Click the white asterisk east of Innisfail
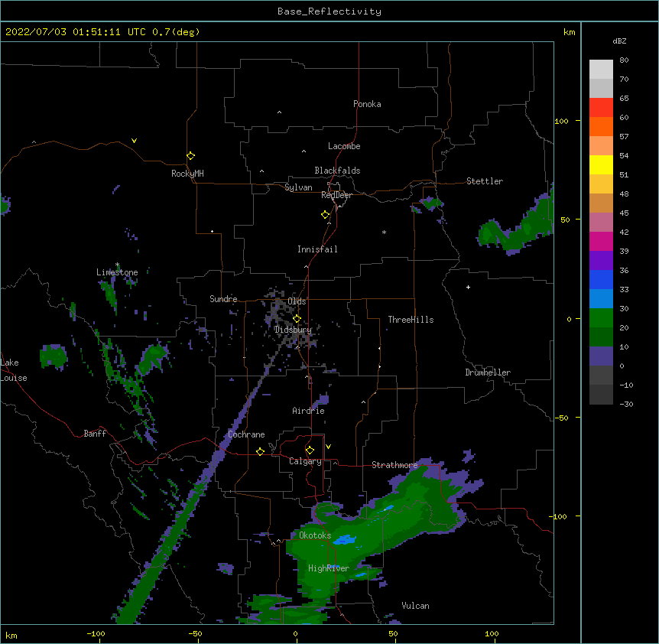This screenshot has width=659, height=644. point(384,232)
